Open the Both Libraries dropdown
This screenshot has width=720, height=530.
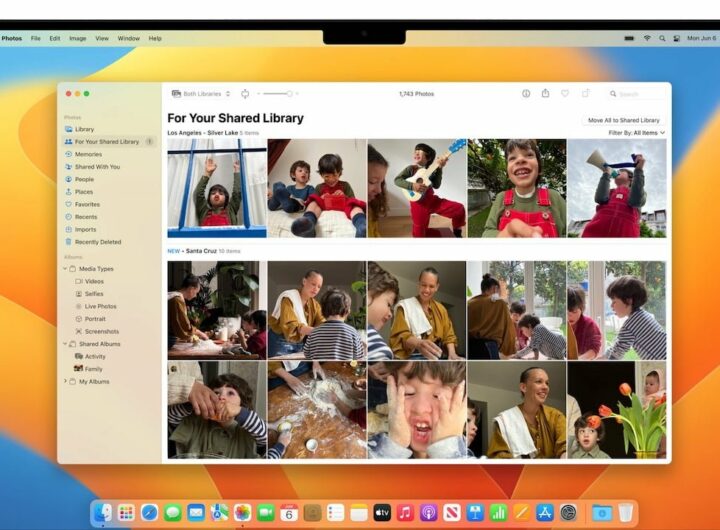pos(201,93)
